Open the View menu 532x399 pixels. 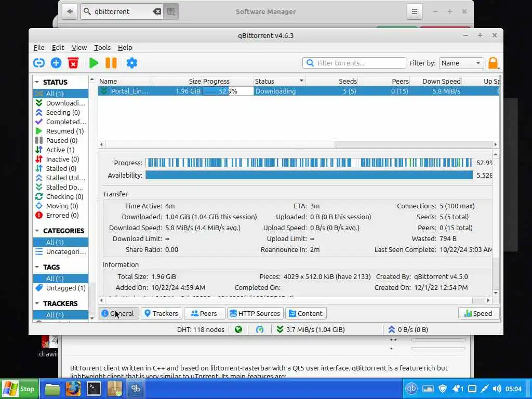point(79,47)
